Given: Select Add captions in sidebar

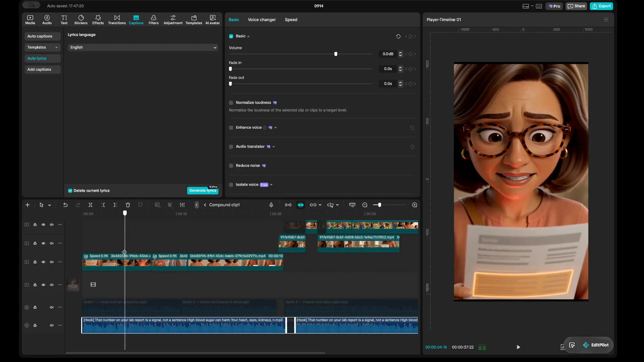Looking at the screenshot, I should 42,69.
